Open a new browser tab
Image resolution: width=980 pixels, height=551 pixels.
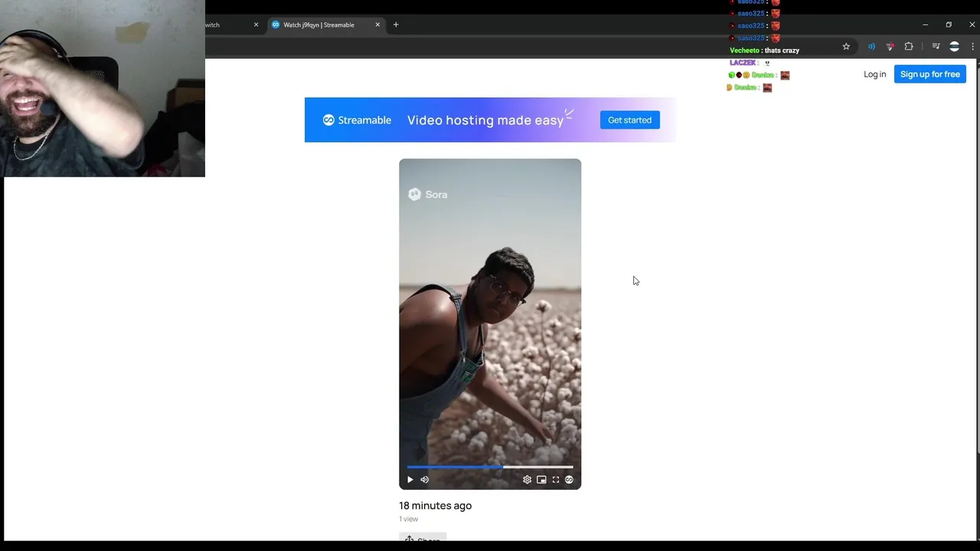click(396, 24)
